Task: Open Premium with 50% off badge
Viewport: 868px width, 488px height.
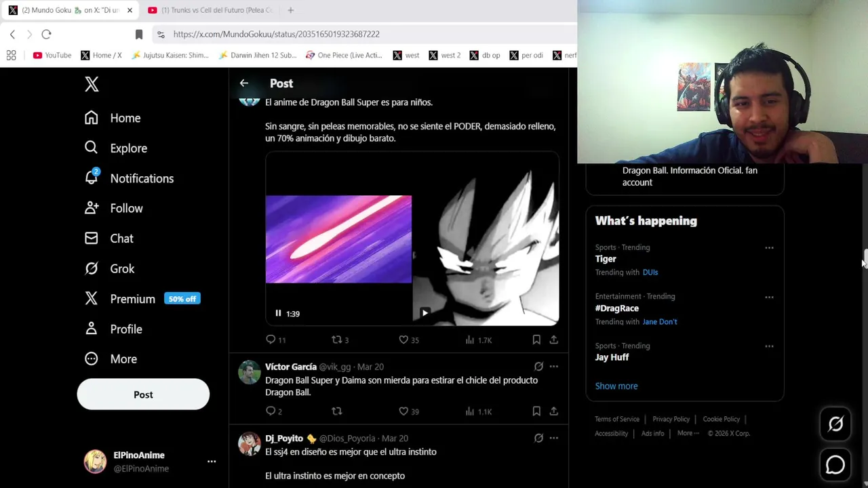Action: 142,299
